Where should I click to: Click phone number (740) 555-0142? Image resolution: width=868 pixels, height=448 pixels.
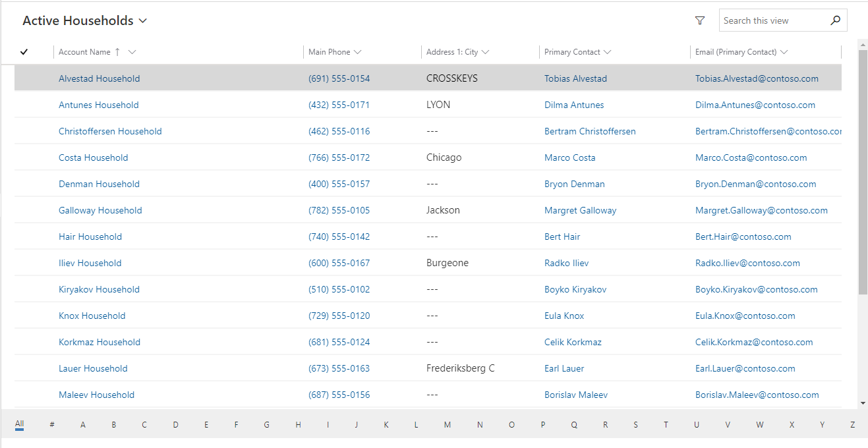[339, 237]
